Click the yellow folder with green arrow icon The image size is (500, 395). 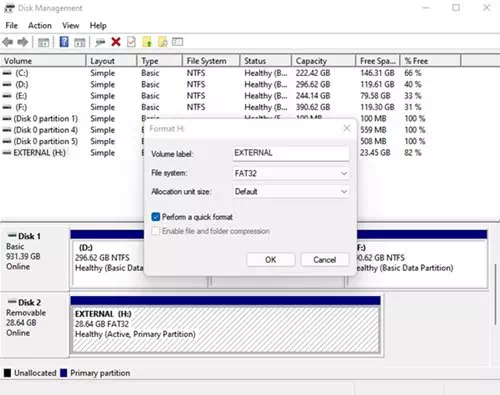pyautogui.click(x=147, y=42)
